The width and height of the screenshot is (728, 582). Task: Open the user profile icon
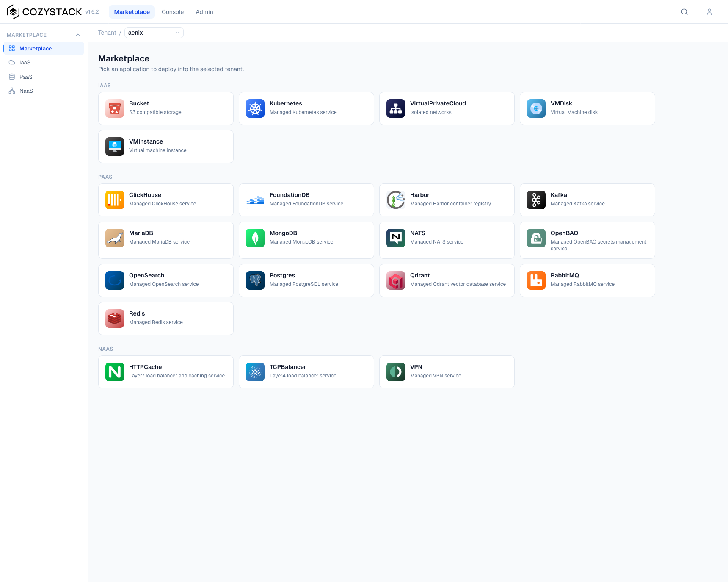[709, 12]
